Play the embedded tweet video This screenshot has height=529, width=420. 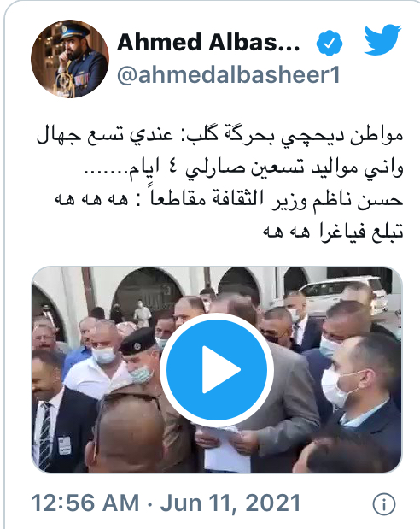(x=217, y=370)
